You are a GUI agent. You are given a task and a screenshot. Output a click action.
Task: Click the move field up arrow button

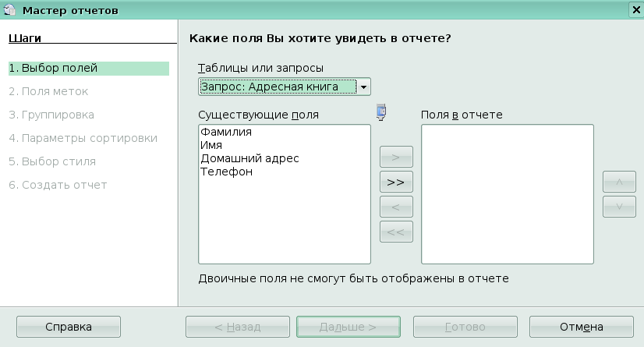coord(618,182)
